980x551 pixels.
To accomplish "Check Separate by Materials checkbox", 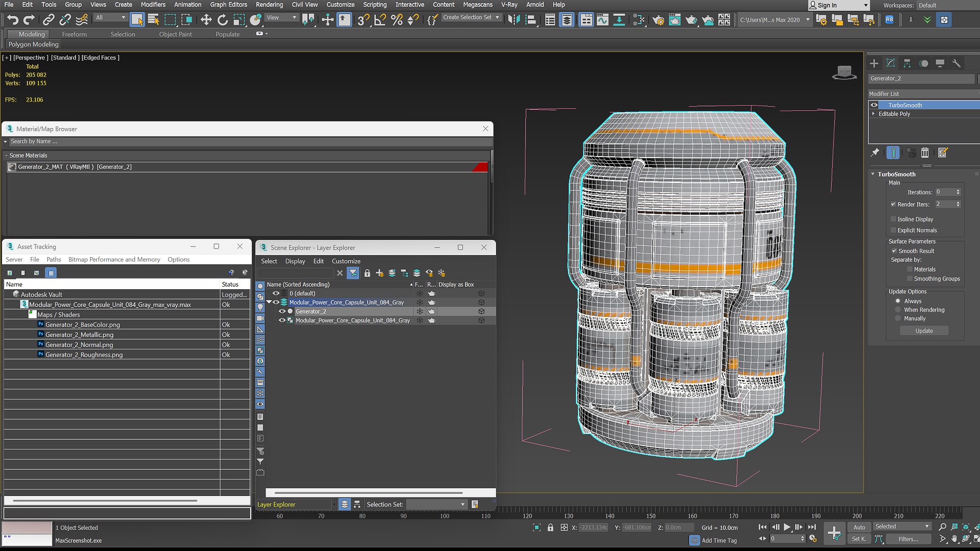I will (910, 269).
